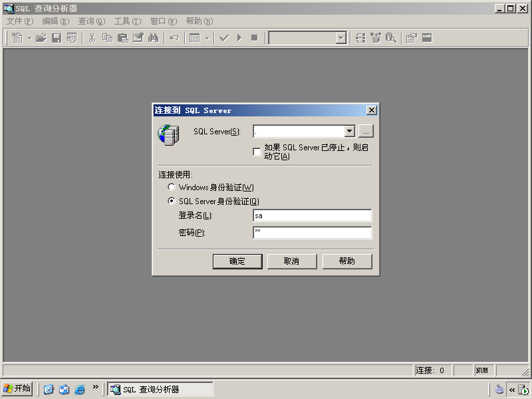Click the first quick launch taskbar icon
Screen dimensions: 532x399
click(x=49, y=389)
